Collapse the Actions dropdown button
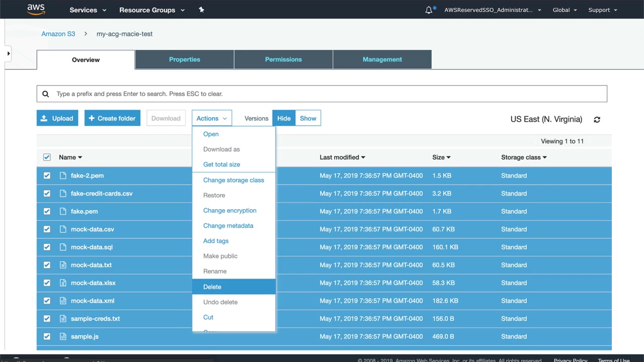Image resolution: width=644 pixels, height=362 pixels. click(212, 119)
